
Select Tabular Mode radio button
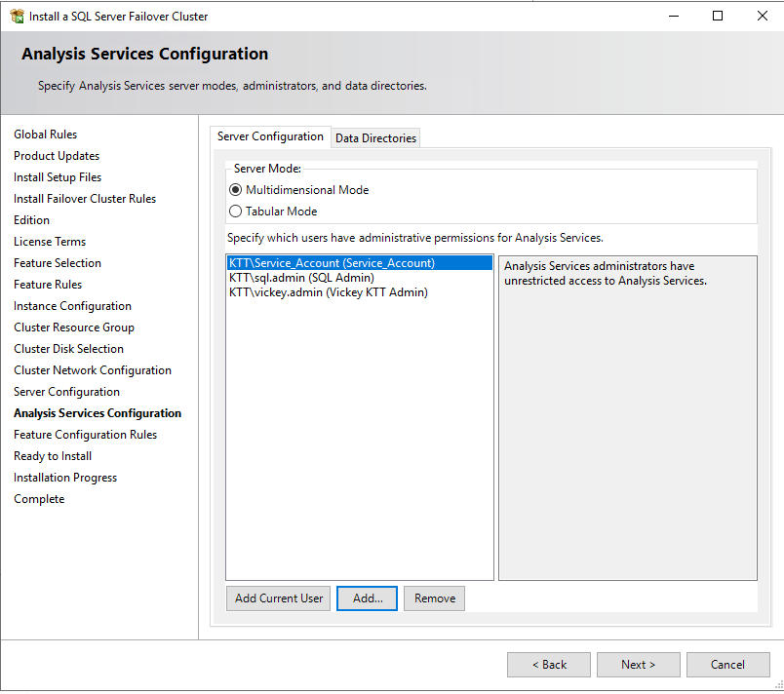(x=235, y=212)
